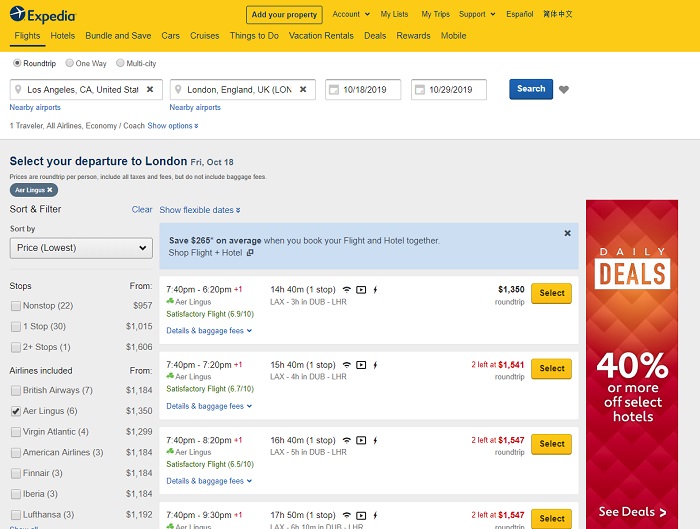700x529 pixels.
Task: Select the $1,350 Aer Lingus flight
Action: [x=551, y=293]
